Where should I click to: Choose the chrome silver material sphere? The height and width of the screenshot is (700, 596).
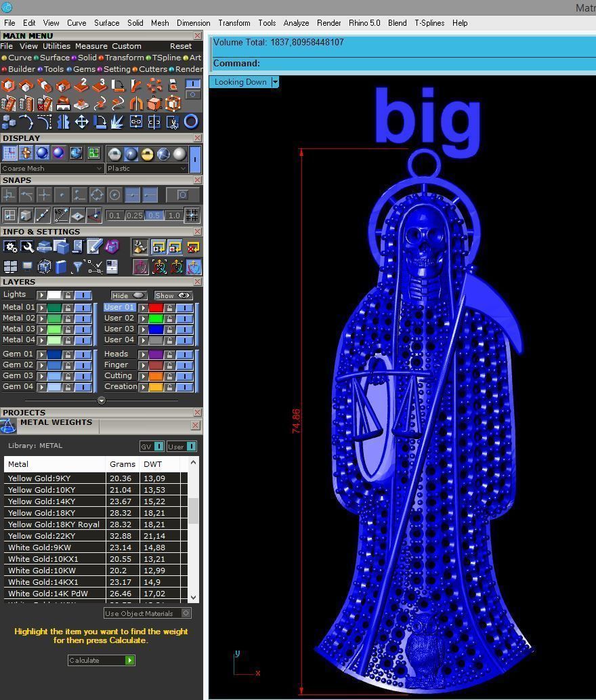(x=114, y=154)
